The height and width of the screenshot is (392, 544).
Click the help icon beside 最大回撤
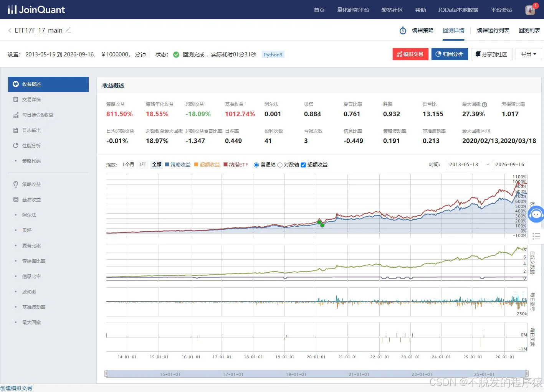(x=484, y=104)
